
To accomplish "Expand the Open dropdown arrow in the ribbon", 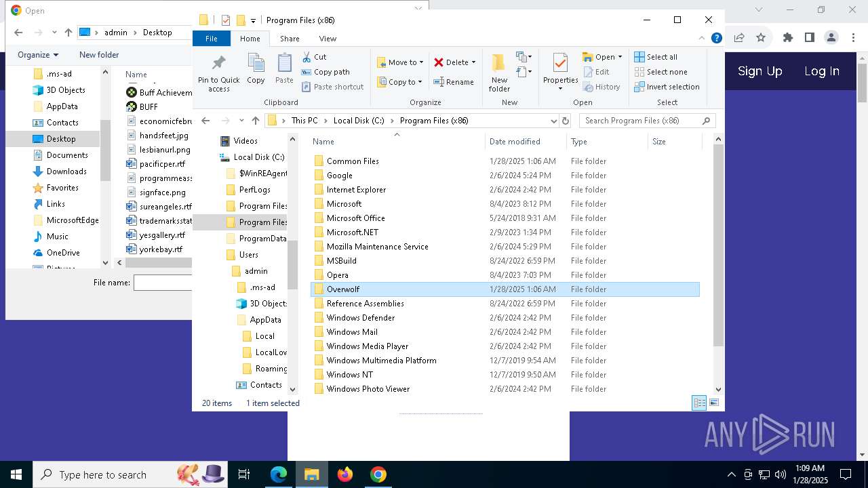I will tap(620, 57).
